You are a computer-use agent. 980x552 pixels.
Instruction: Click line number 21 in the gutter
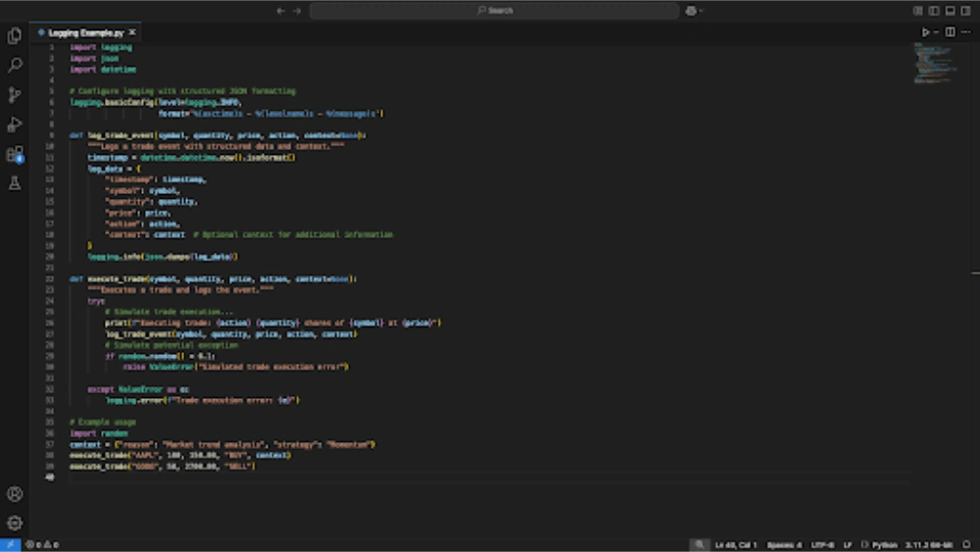(49, 268)
